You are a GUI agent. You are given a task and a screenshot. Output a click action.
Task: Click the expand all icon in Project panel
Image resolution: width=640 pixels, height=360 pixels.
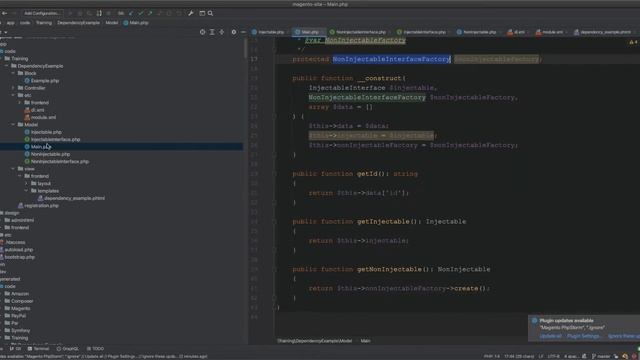point(212,32)
